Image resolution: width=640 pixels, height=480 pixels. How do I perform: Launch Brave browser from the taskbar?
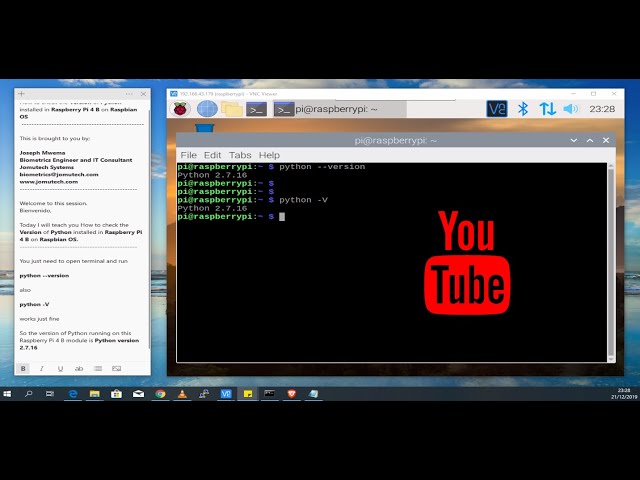tap(291, 394)
